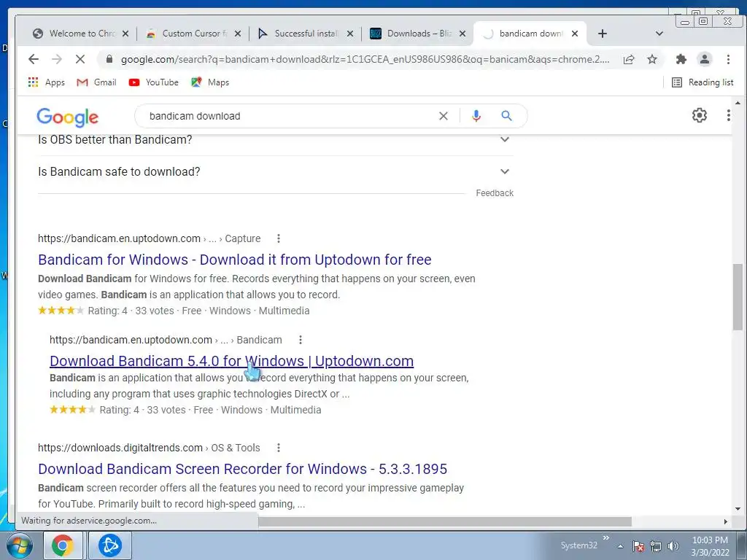The width and height of the screenshot is (747, 560).
Task: Open Chrome's three-dot menu
Action: pyautogui.click(x=728, y=59)
